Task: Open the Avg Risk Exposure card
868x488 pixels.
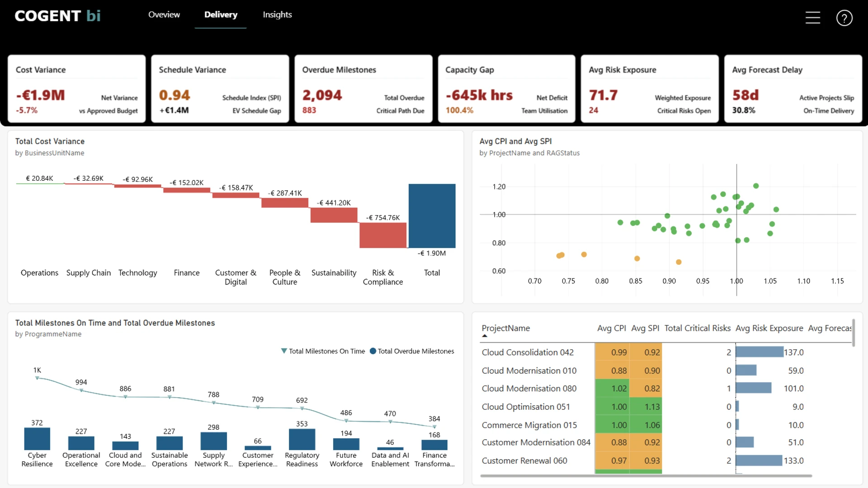Action: pyautogui.click(x=650, y=89)
